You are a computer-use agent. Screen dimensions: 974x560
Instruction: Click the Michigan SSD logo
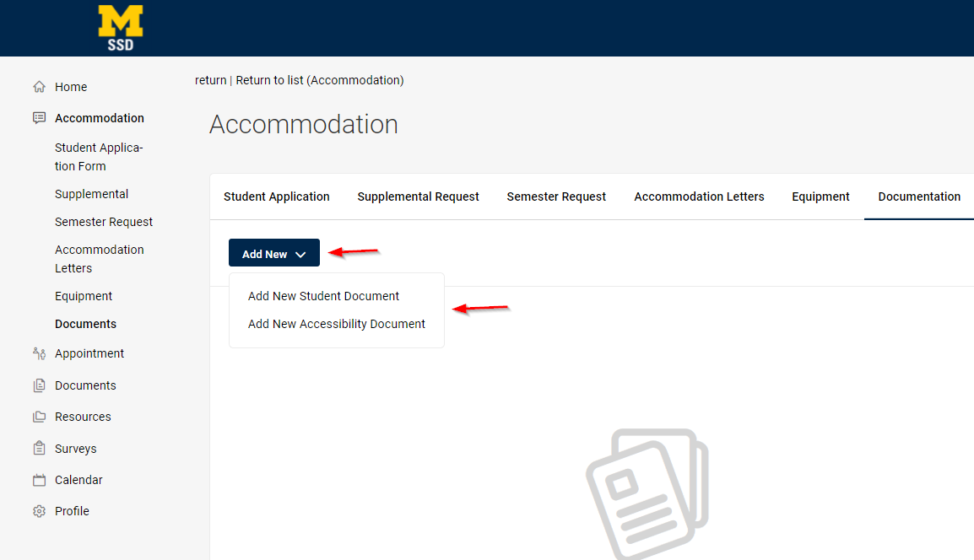(x=121, y=28)
